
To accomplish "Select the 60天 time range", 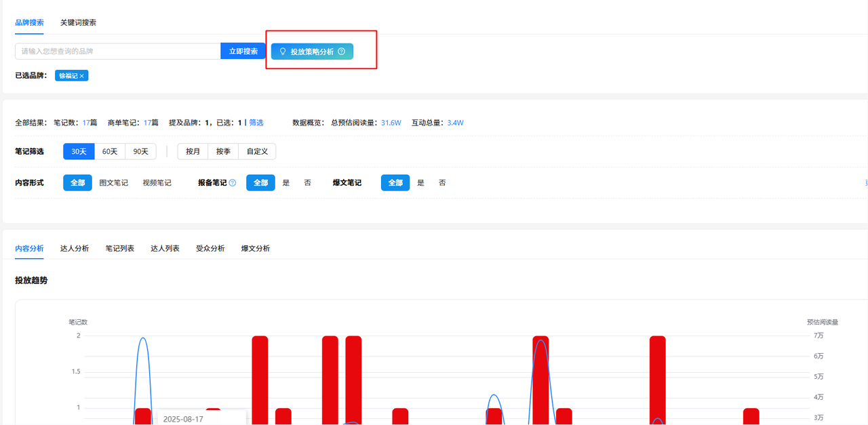I will 110,151.
